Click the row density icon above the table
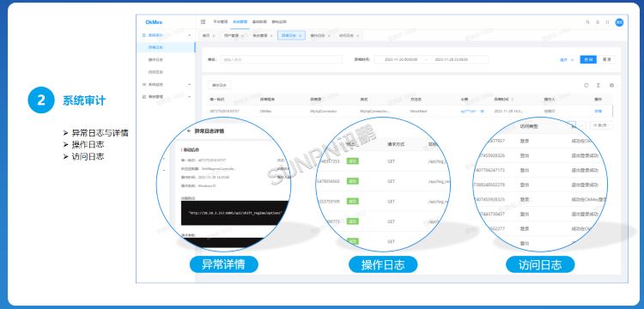The image size is (644, 309). tap(598, 85)
